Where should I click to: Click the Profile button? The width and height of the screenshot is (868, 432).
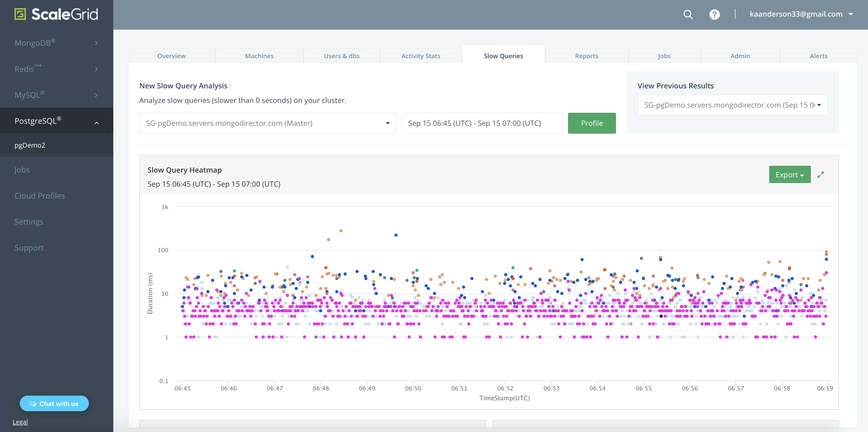point(592,122)
